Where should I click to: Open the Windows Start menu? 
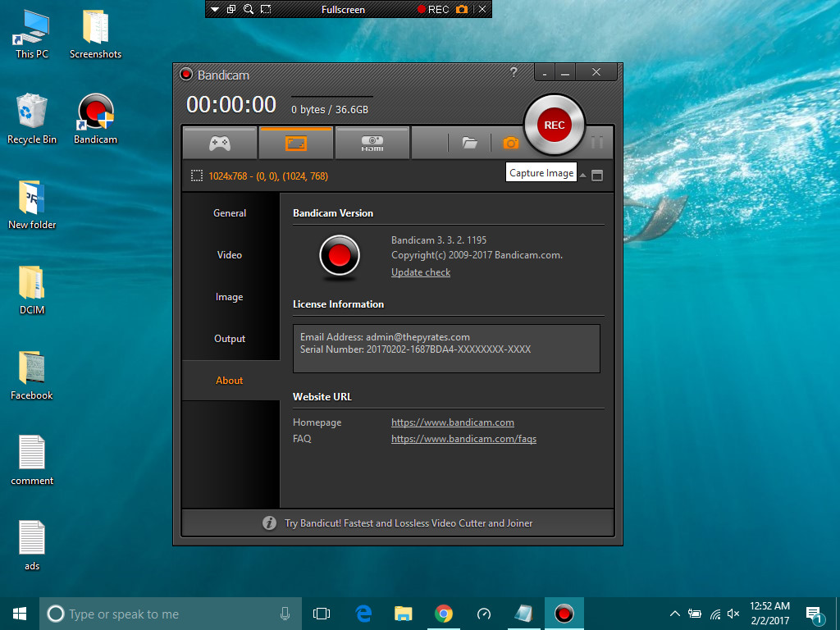pyautogui.click(x=20, y=614)
